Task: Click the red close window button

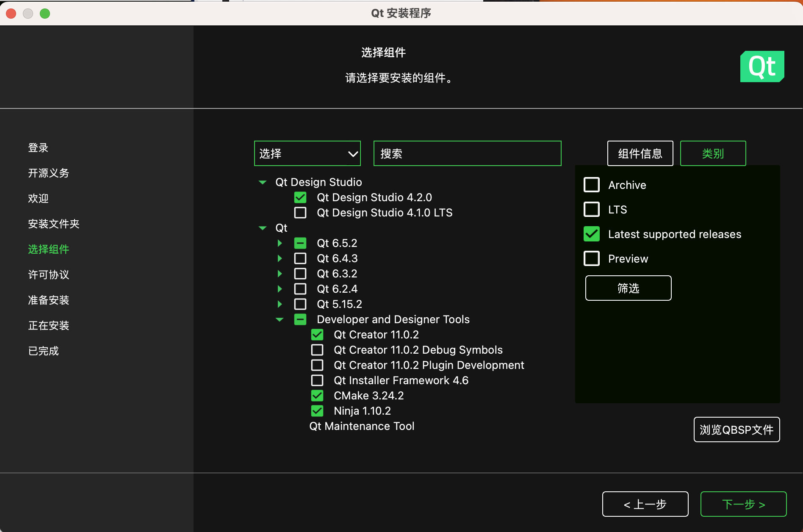Action: point(11,14)
